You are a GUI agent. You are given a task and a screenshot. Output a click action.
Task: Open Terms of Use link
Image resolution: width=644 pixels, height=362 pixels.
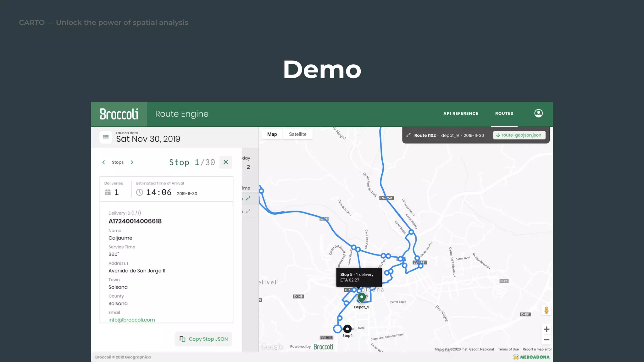coord(508,349)
